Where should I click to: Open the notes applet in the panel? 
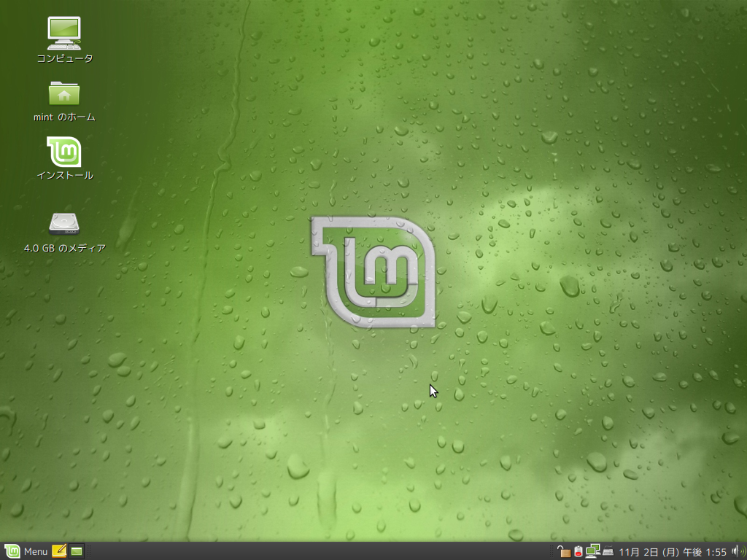click(x=59, y=551)
